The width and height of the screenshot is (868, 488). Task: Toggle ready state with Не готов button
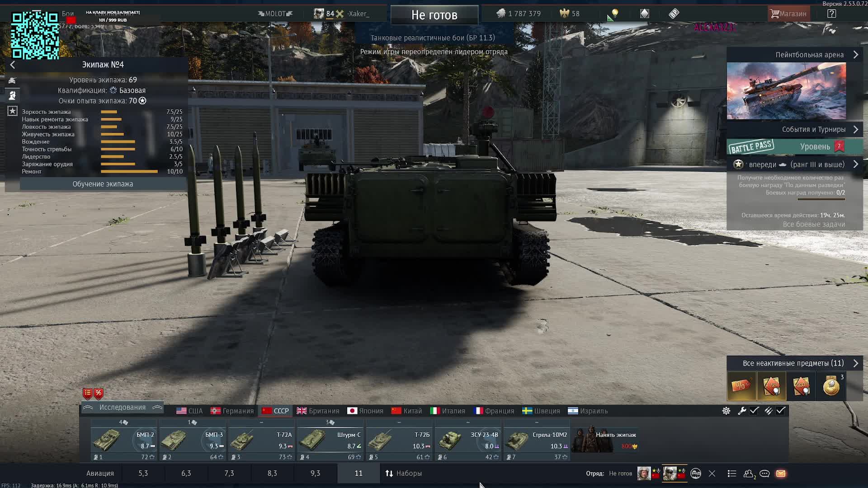(434, 15)
